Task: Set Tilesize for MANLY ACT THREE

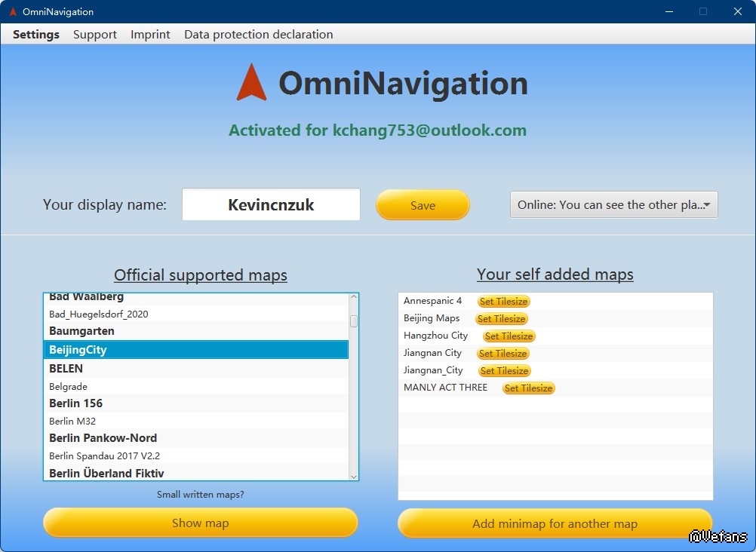Action: pos(528,388)
